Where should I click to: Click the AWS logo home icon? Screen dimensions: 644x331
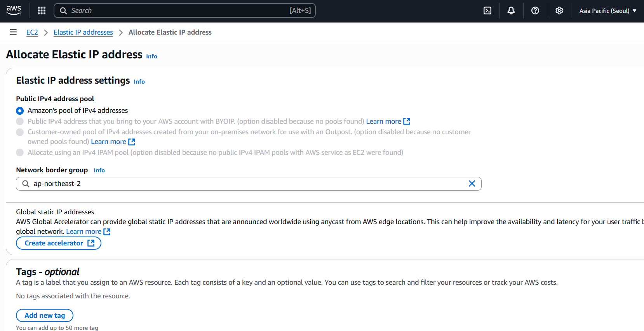[14, 11]
